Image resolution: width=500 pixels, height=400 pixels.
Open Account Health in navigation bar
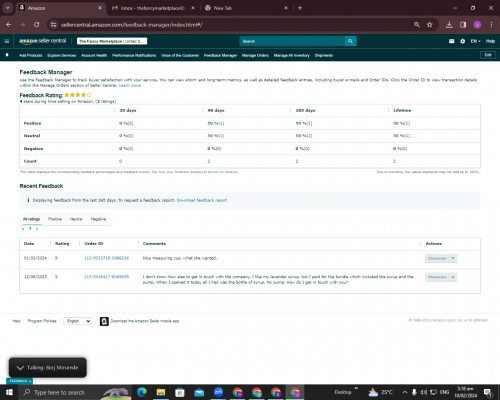pyautogui.click(x=94, y=55)
